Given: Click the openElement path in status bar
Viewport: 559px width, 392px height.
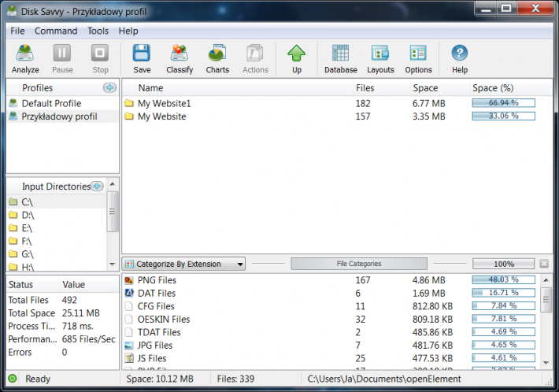Looking at the screenshot, I should pyautogui.click(x=384, y=379).
